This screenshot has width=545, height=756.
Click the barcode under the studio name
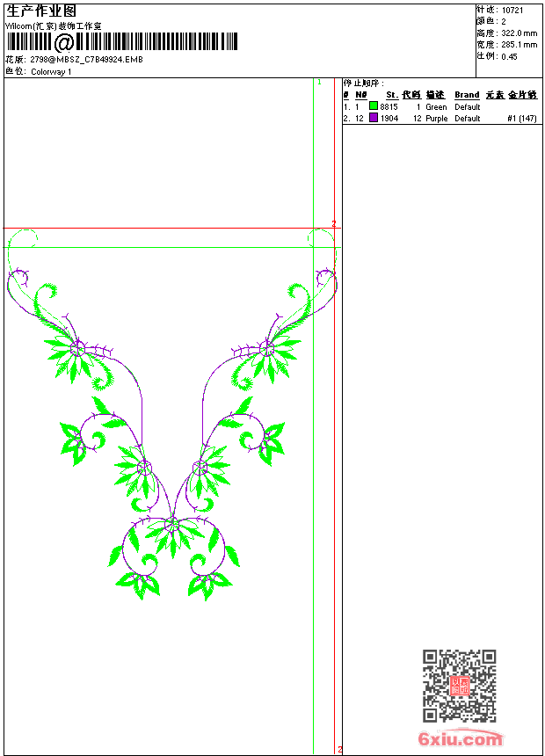(122, 42)
